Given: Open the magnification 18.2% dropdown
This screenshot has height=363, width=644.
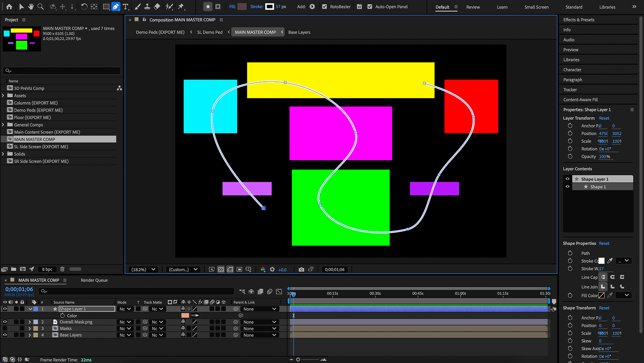Looking at the screenshot, I should [x=144, y=269].
